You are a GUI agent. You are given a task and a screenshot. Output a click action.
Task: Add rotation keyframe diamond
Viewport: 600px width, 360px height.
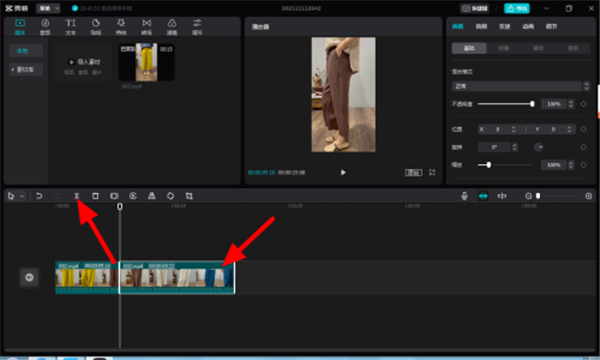(584, 147)
